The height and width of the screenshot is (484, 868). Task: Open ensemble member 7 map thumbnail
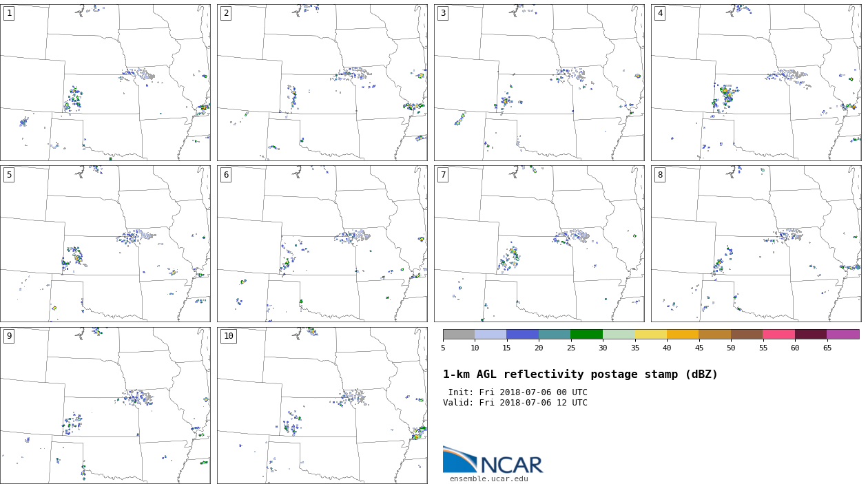click(539, 244)
